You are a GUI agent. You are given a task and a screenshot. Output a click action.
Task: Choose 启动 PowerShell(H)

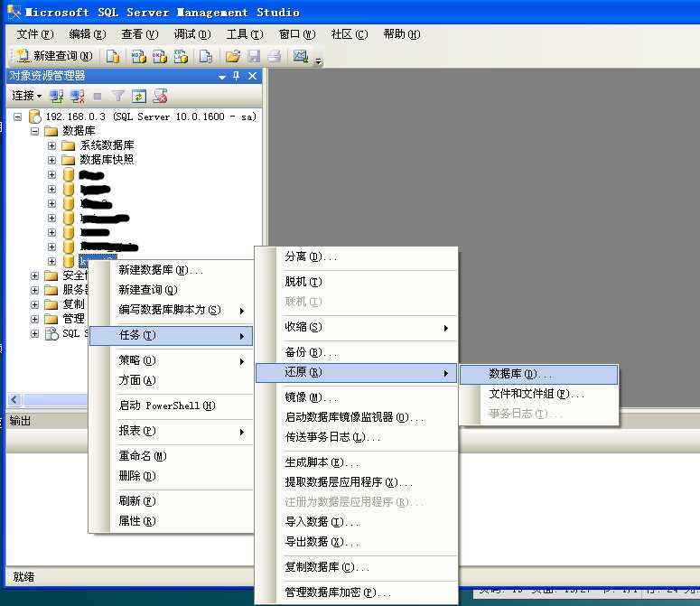tap(171, 406)
